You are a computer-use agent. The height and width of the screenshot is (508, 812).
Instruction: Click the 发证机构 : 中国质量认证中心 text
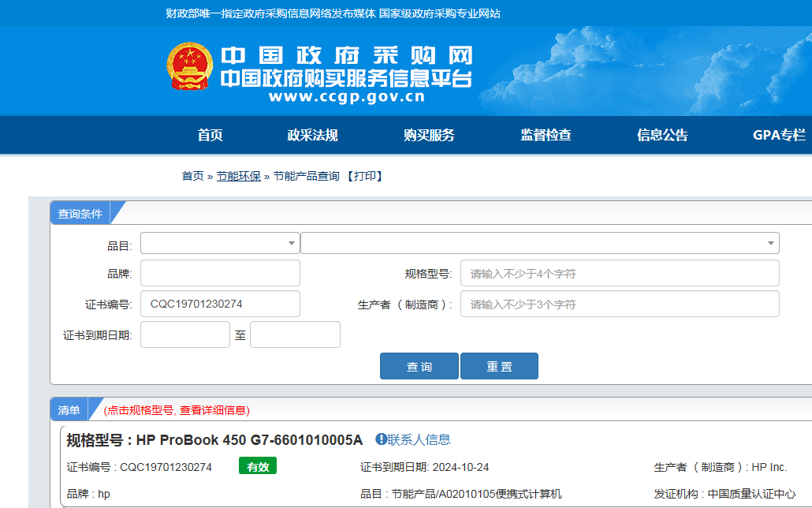point(724,494)
